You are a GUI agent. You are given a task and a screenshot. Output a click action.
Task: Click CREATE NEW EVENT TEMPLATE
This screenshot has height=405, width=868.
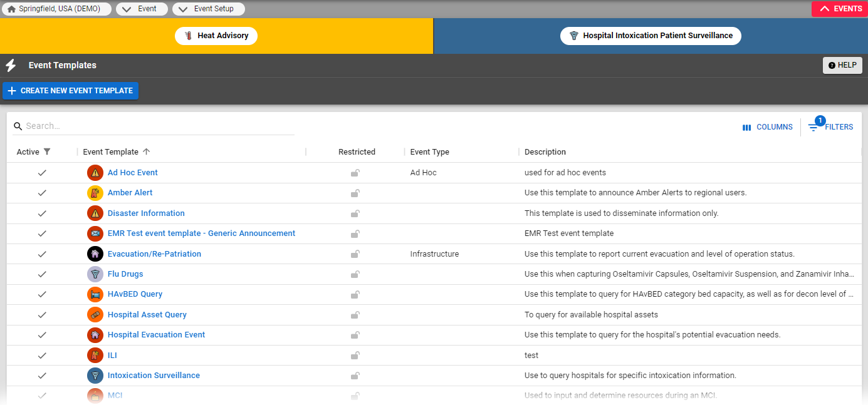click(70, 91)
